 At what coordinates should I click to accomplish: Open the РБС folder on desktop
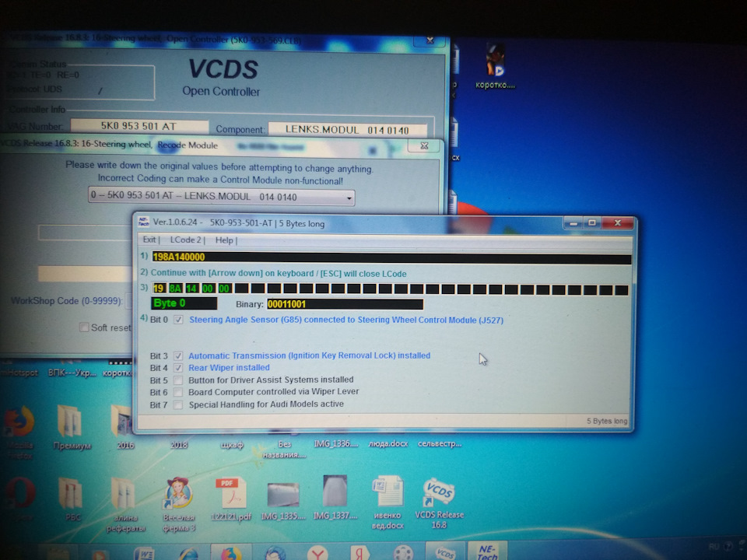[x=72, y=499]
